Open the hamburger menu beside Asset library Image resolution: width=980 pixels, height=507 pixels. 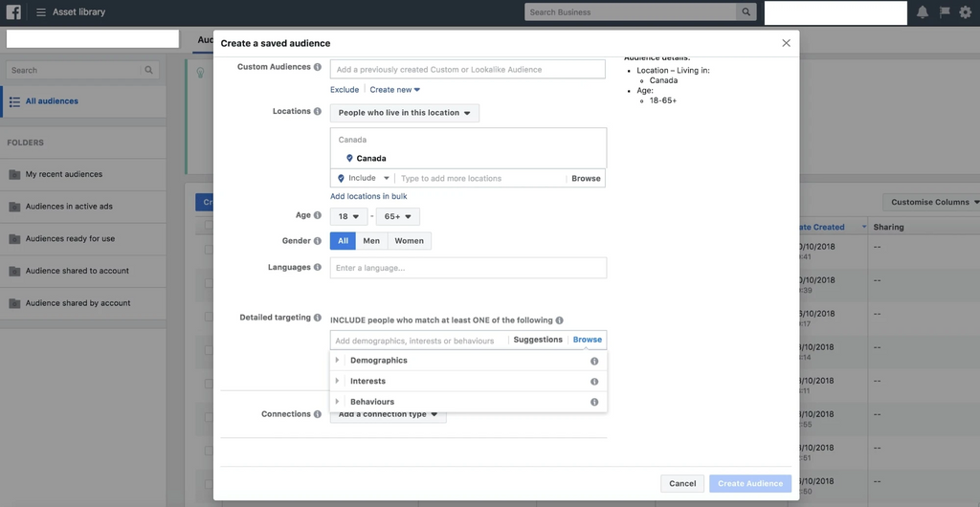tap(41, 12)
